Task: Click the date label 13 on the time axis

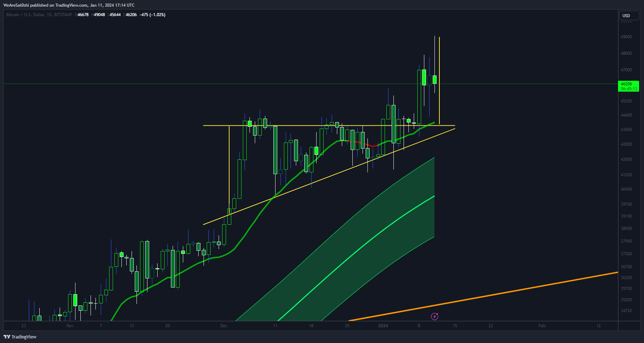Action: coord(132,326)
